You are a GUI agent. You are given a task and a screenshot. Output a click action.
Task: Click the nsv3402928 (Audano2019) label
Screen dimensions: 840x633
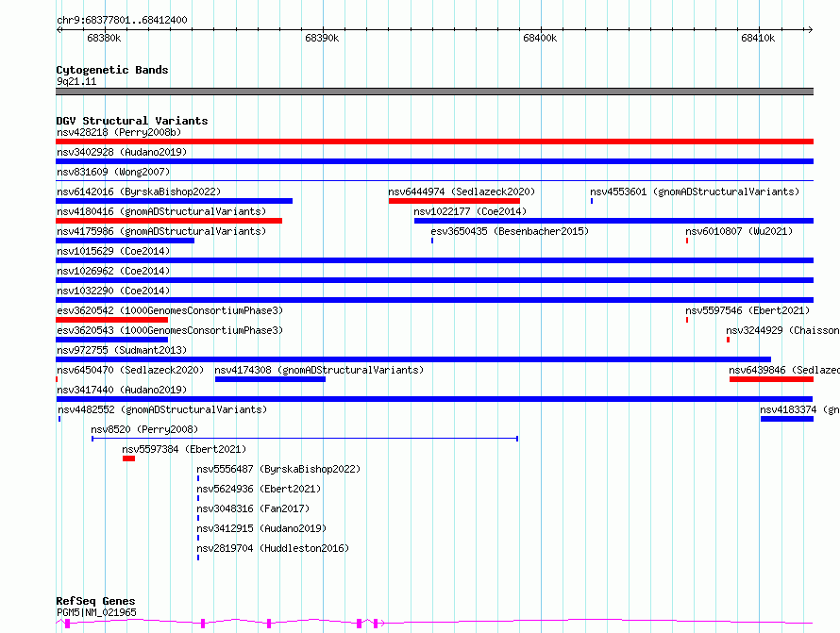[x=122, y=152]
